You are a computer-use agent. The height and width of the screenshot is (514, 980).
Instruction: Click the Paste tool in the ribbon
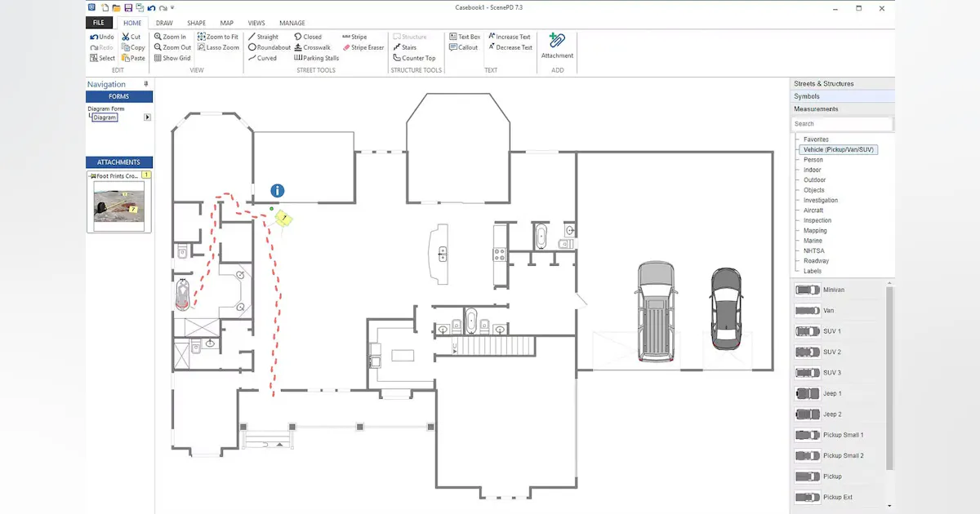pyautogui.click(x=133, y=58)
